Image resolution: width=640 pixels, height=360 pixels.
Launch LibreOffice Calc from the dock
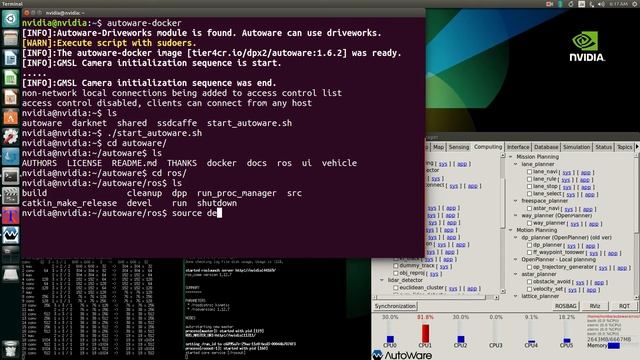pyautogui.click(x=10, y=78)
